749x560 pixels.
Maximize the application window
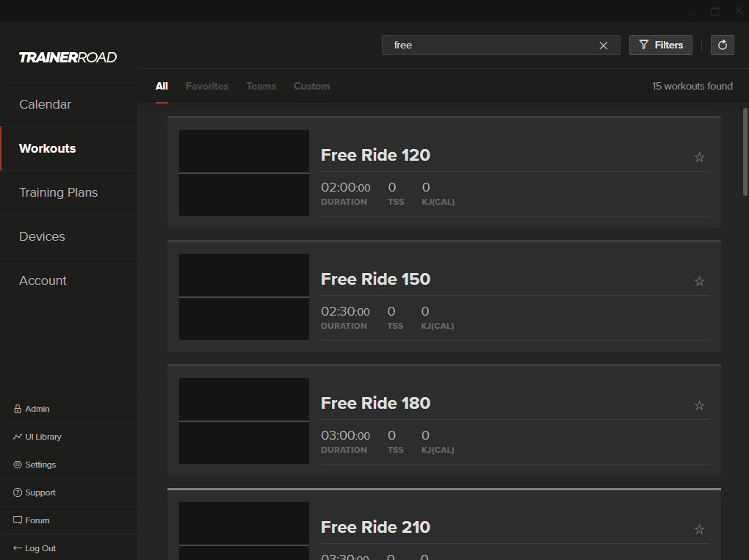[715, 12]
